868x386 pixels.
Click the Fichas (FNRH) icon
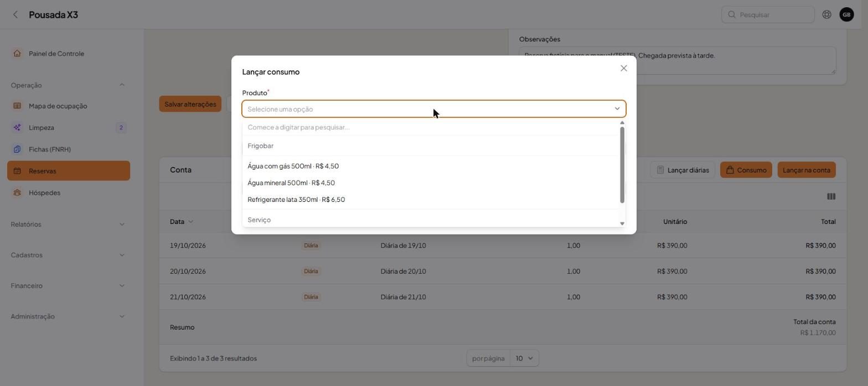17,149
